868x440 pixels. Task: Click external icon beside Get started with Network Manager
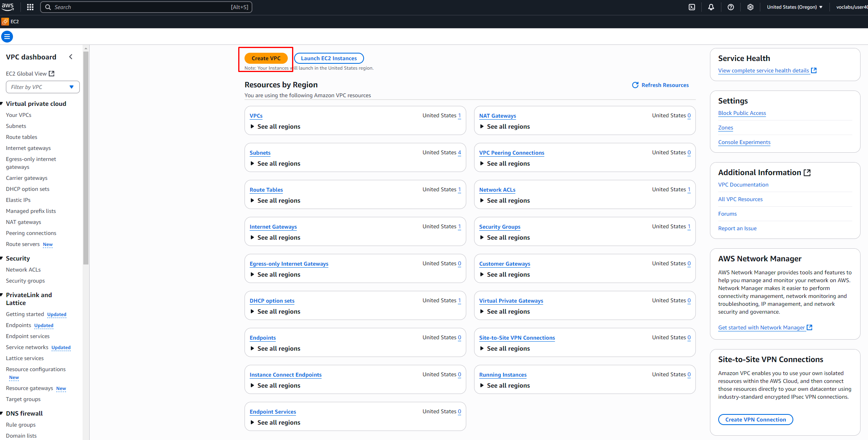[809, 327]
